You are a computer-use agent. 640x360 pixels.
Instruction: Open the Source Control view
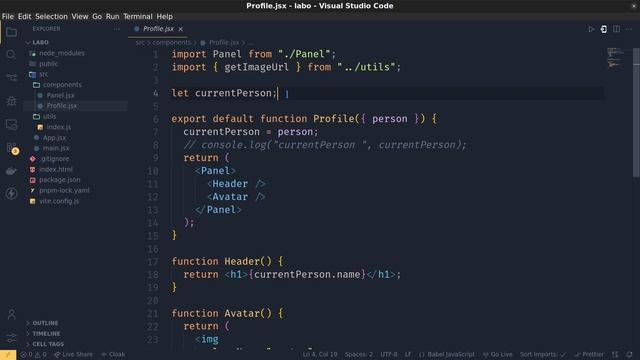(x=11, y=78)
